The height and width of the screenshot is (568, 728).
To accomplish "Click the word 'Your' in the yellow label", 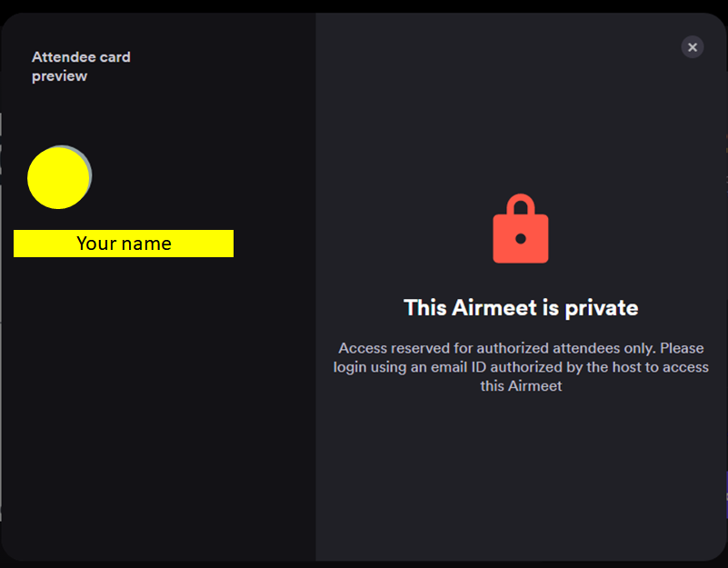I will coord(96,244).
